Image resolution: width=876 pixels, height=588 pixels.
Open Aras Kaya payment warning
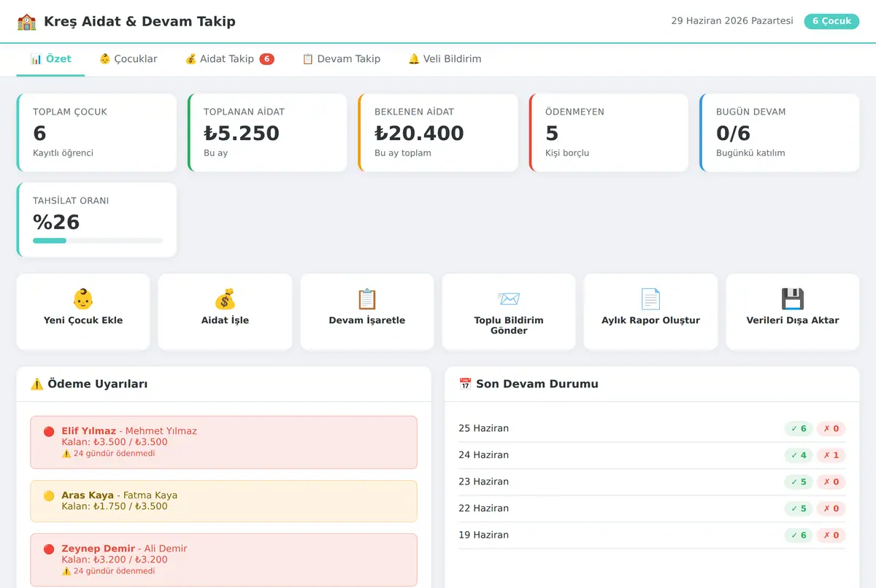pyautogui.click(x=223, y=501)
